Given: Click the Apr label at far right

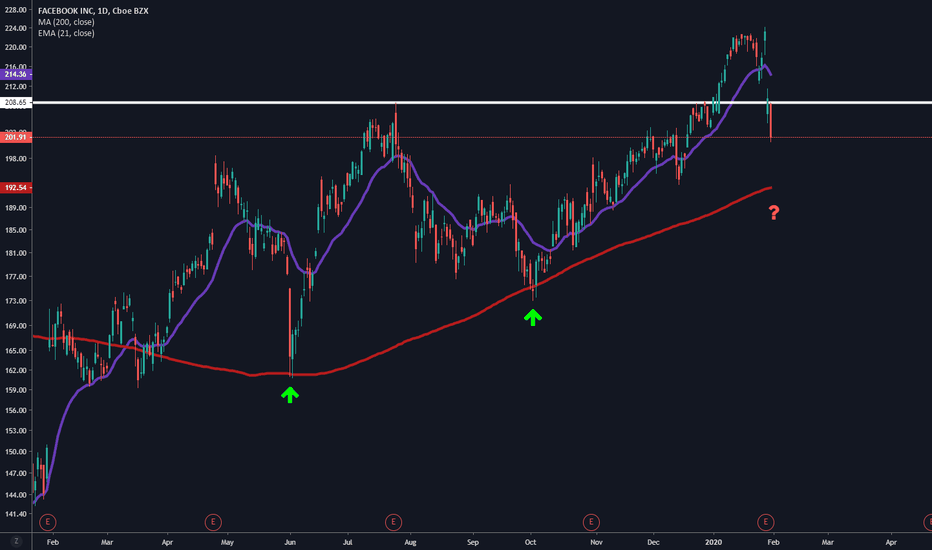Looking at the screenshot, I should point(891,542).
